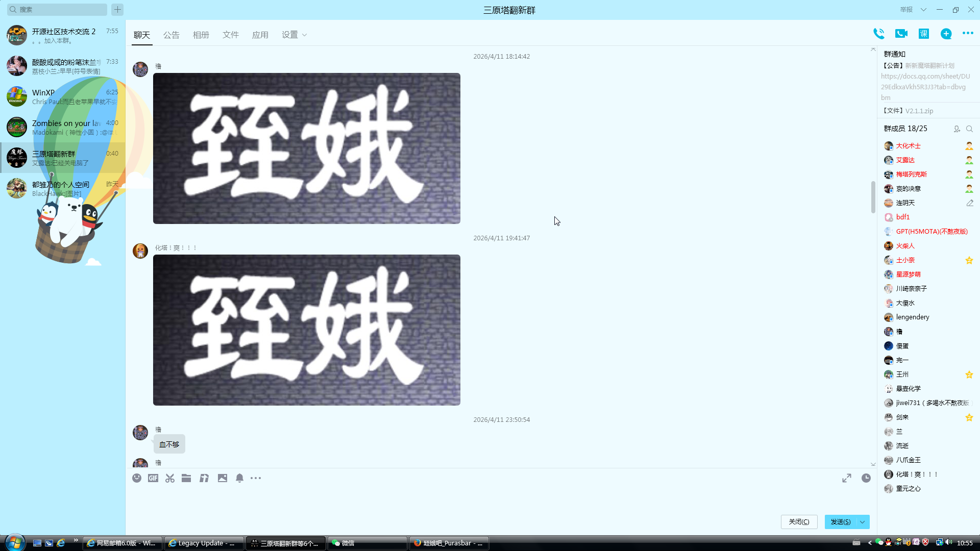Screen dimensions: 980x551
Task: Open the GIF sticker panel
Action: (x=153, y=478)
